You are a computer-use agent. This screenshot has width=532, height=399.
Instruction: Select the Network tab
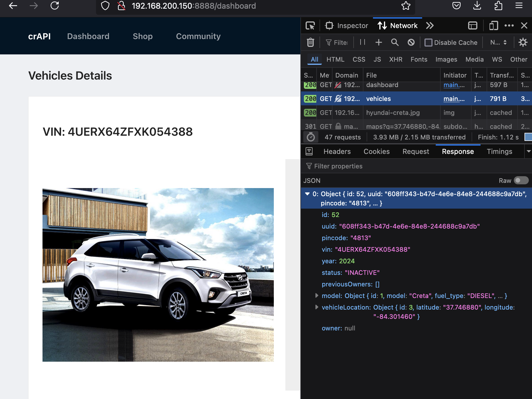(398, 26)
